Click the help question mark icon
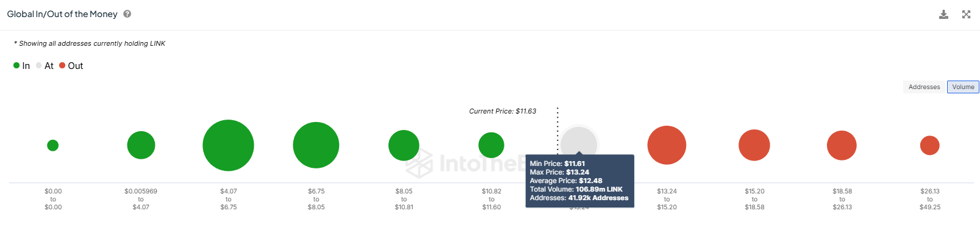Viewport: 980px width, 227px height. point(127,14)
